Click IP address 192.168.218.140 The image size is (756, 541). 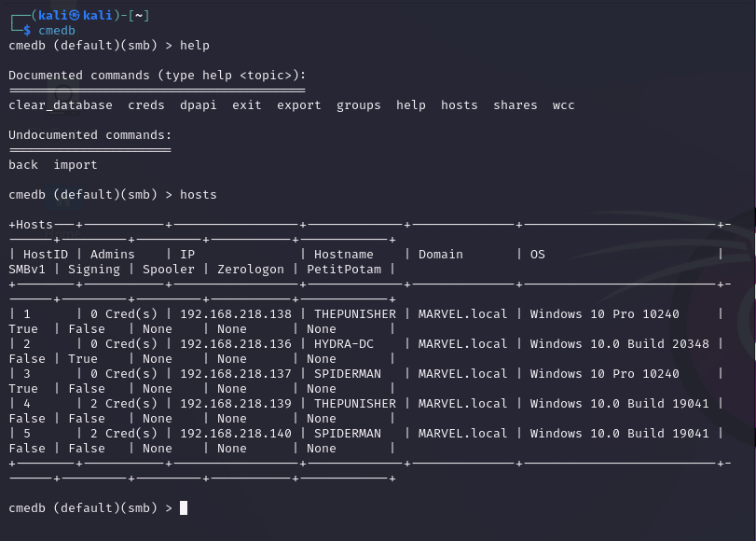[236, 434]
